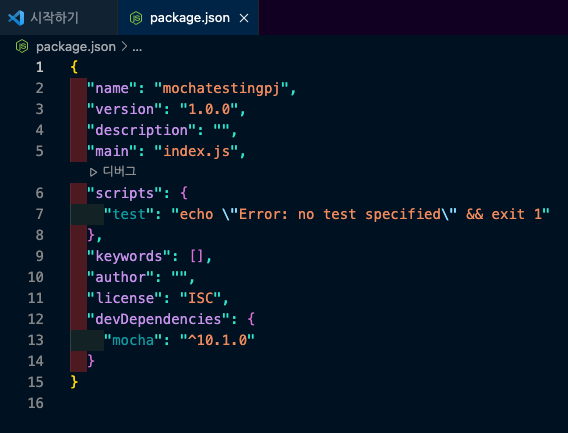Viewport: 568px width, 433px height.
Task: Click the breadcrumb chevron separator
Action: (124, 46)
